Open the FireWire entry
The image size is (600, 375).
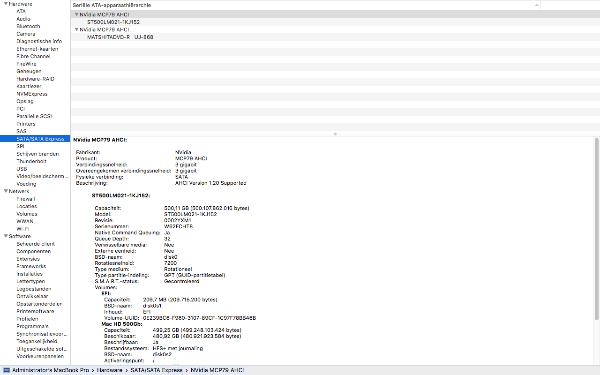click(x=26, y=64)
